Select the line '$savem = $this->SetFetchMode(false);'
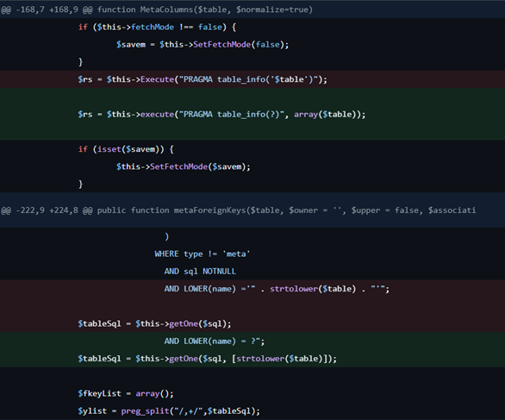This screenshot has width=505, height=420. [x=253, y=45]
